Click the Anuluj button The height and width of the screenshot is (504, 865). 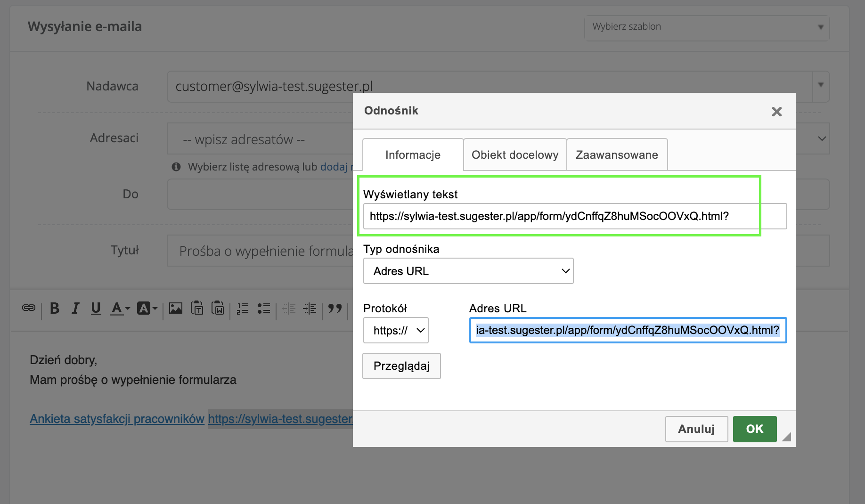[696, 429]
